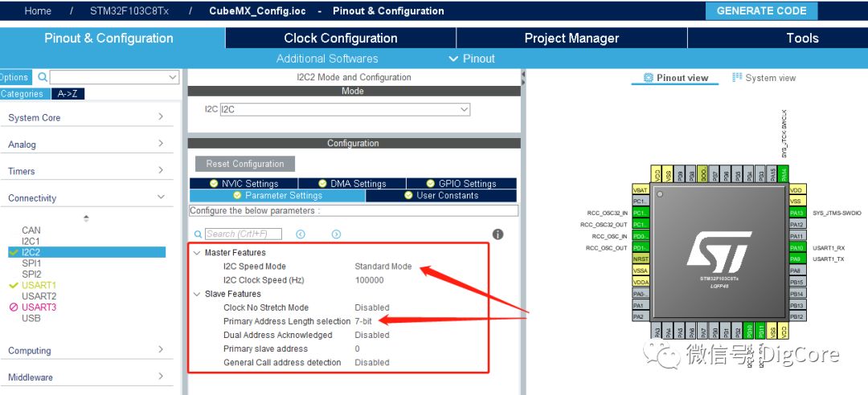Switch peripheral list to A->Z sorting

(68, 93)
